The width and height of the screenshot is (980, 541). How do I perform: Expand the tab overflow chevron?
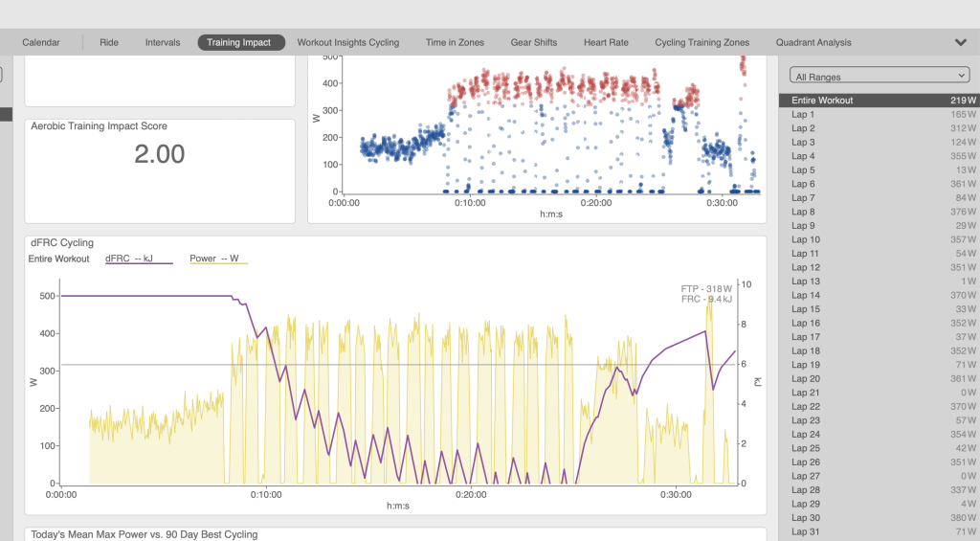[961, 42]
